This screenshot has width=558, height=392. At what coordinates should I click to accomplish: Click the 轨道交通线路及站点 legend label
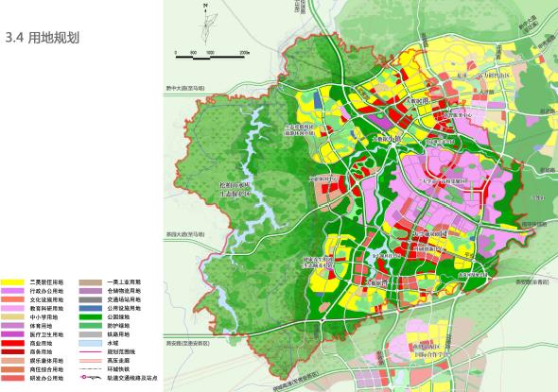[132, 378]
